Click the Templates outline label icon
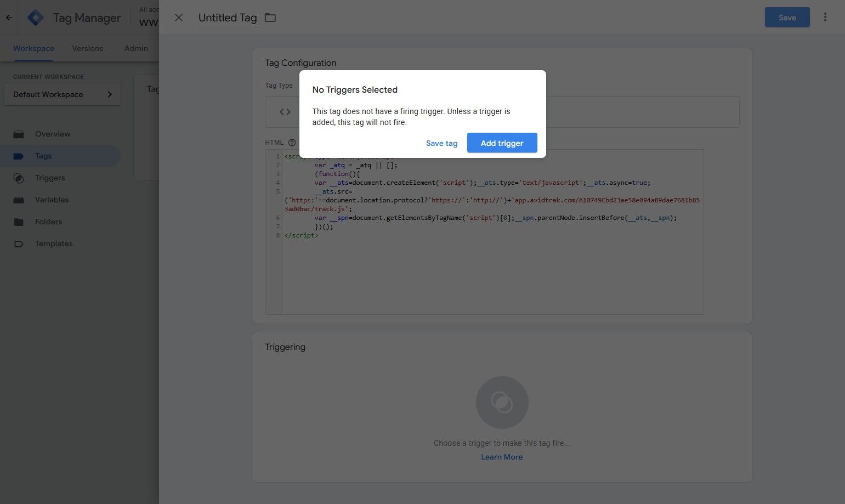This screenshot has width=845, height=504. pyautogui.click(x=19, y=244)
